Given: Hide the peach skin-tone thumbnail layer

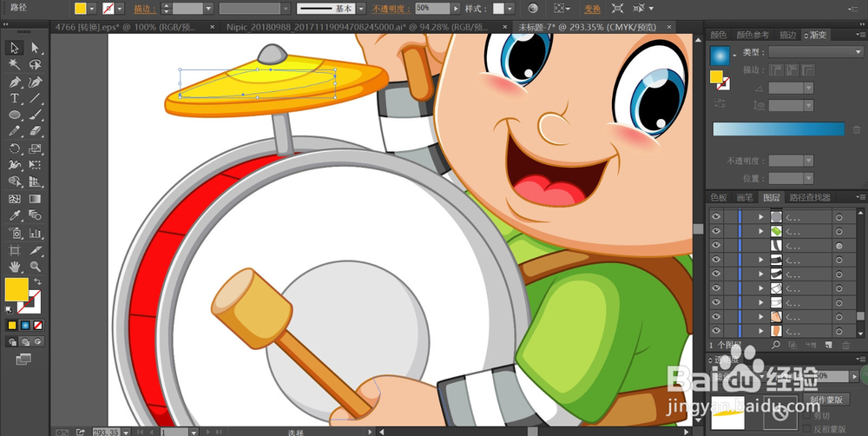Looking at the screenshot, I should pyautogui.click(x=716, y=316).
